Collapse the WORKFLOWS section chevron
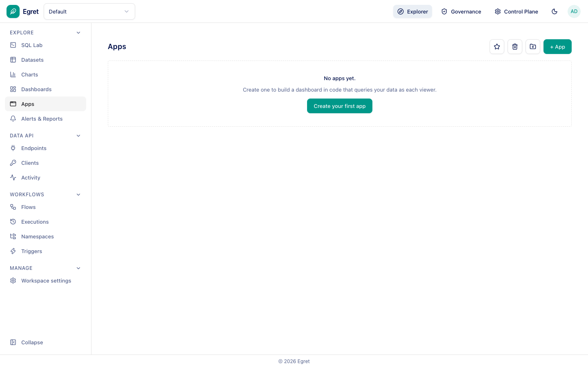The height and width of the screenshot is (368, 588). coord(78,195)
